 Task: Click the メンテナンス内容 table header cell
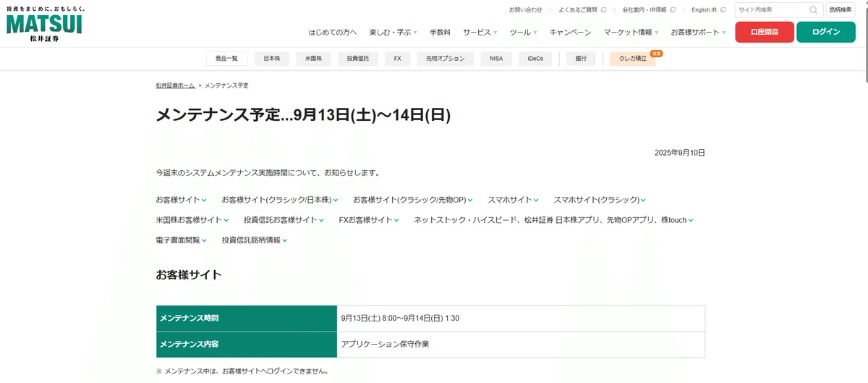point(247,344)
